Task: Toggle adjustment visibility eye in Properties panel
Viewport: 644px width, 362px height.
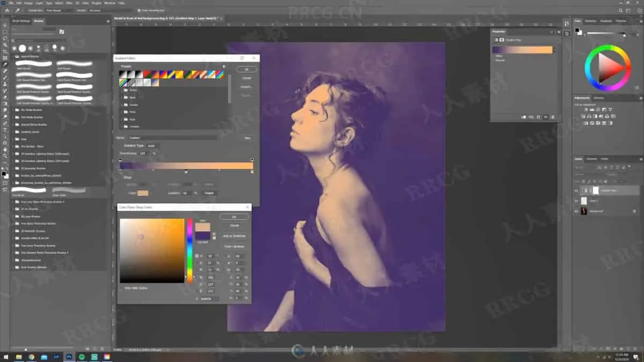Action: [545, 116]
